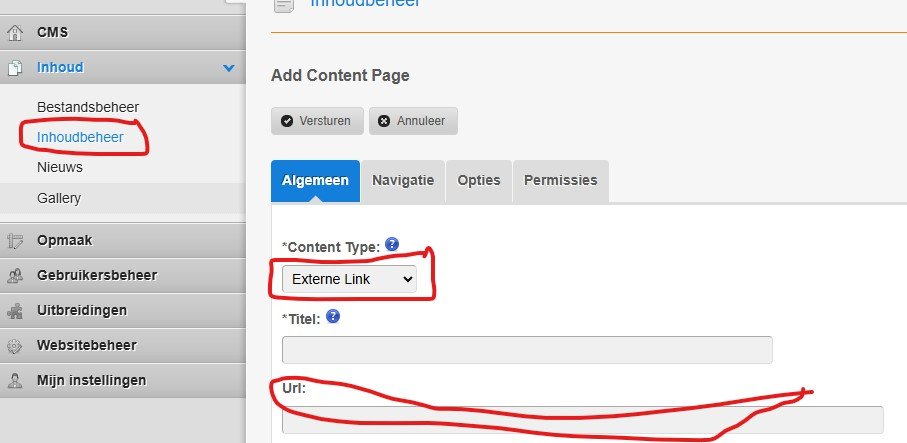
Task: Click the Annuleer cancel button
Action: coord(413,121)
